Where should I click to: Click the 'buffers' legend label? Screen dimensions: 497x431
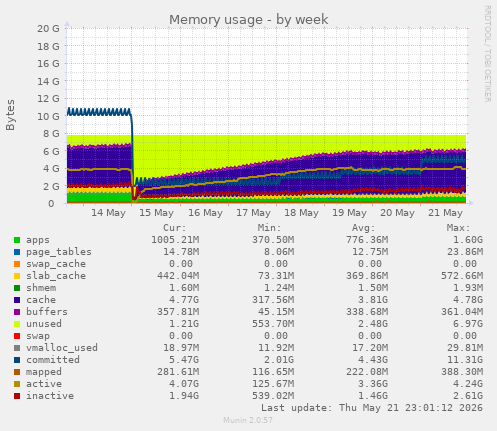[x=47, y=312]
